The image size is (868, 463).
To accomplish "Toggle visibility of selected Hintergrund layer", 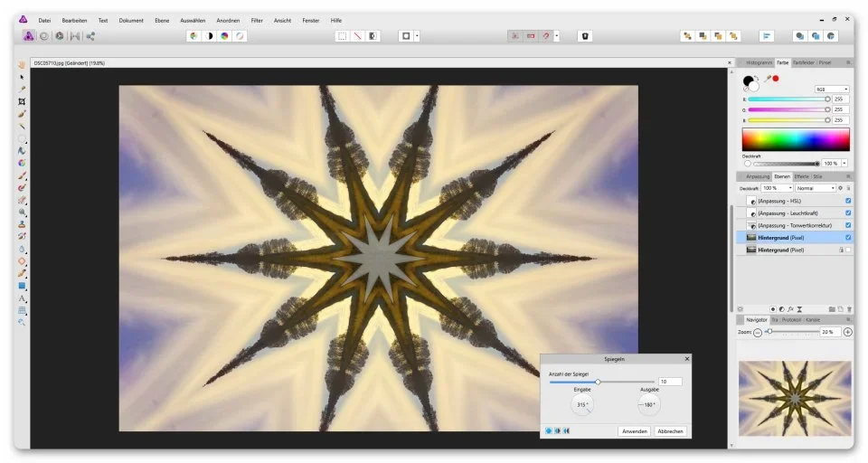I will (x=848, y=237).
